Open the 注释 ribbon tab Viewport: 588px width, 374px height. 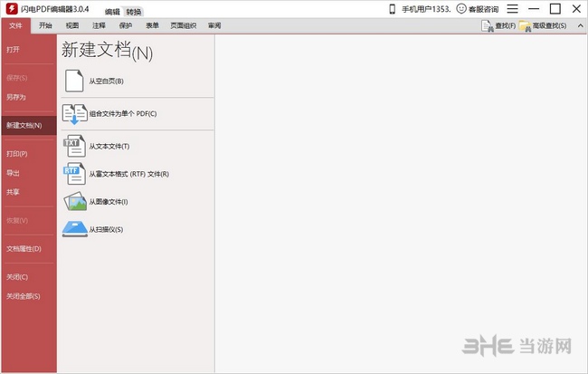(x=99, y=25)
